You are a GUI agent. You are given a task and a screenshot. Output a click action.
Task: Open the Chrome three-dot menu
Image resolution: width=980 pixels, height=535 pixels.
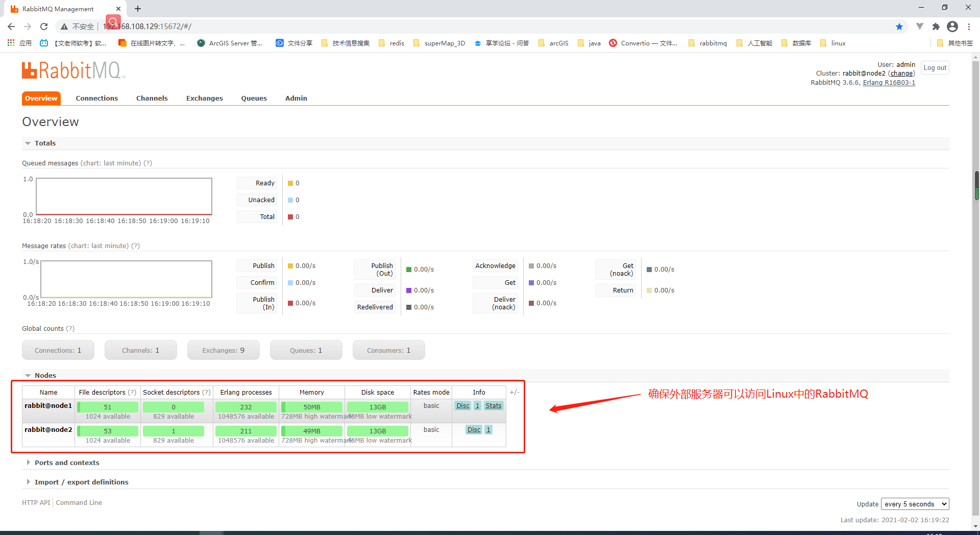[969, 27]
